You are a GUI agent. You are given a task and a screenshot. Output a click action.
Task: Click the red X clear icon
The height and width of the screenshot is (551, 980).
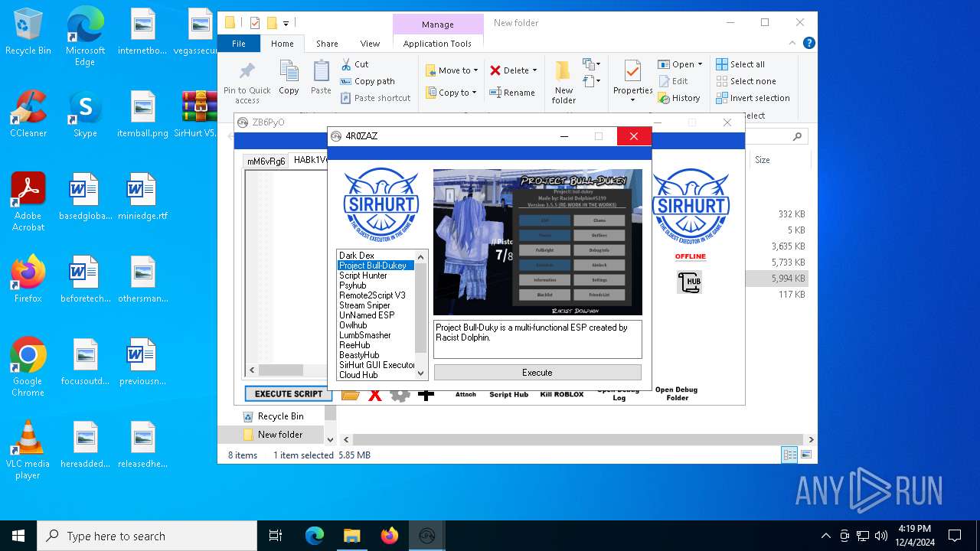[x=374, y=395]
